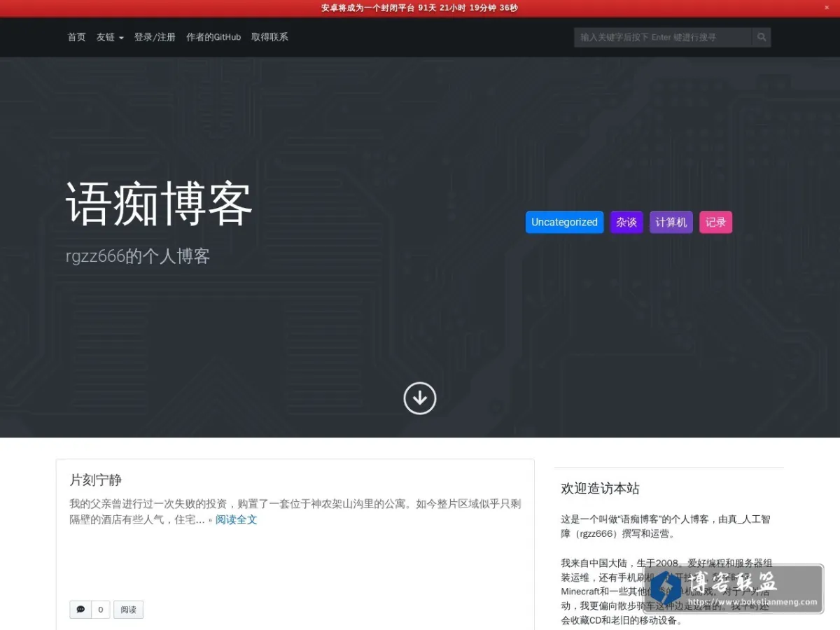
Task: Click the 阅读 button under the post
Action: [x=129, y=610]
